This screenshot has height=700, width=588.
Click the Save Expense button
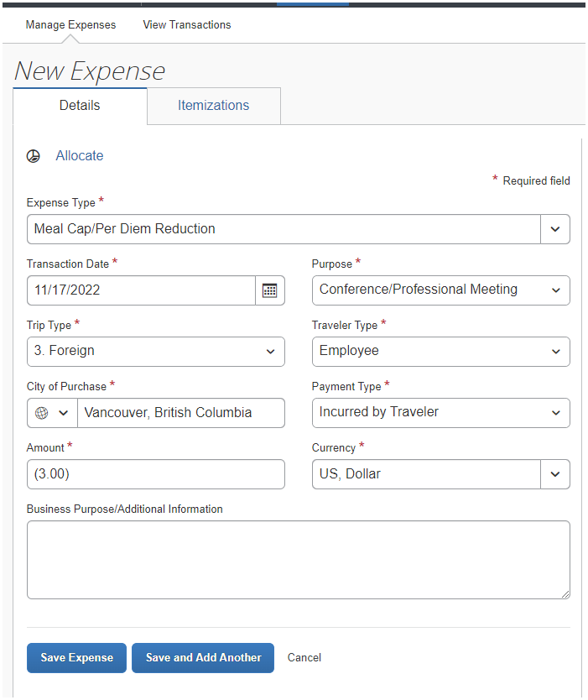(x=76, y=657)
